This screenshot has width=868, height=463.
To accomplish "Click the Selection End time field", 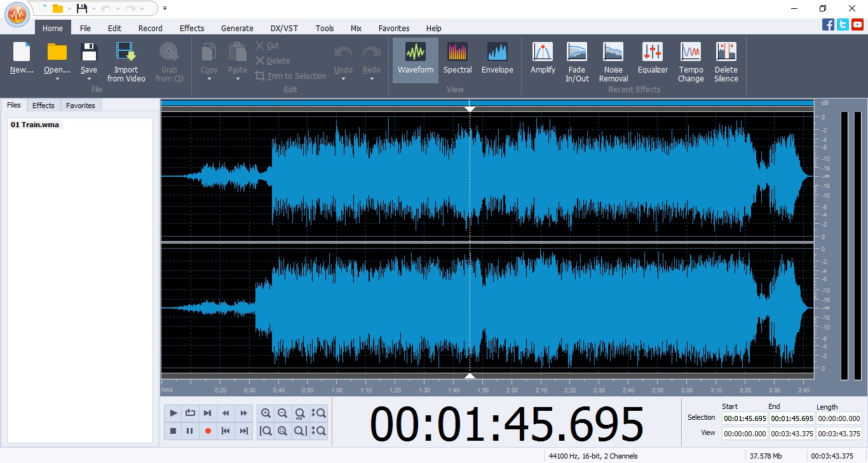I will coord(792,418).
